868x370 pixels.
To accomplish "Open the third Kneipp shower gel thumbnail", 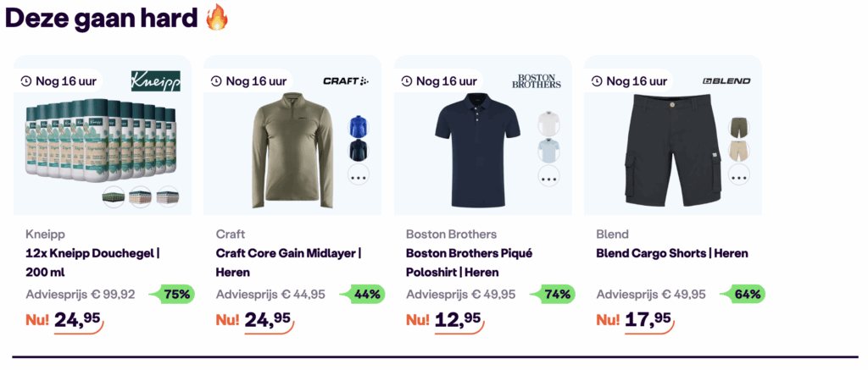I will click(168, 197).
